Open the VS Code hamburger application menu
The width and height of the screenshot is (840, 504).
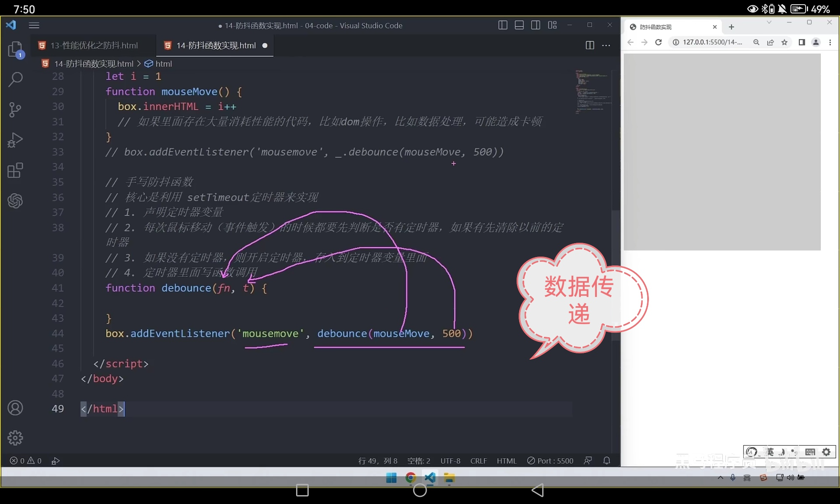[34, 25]
